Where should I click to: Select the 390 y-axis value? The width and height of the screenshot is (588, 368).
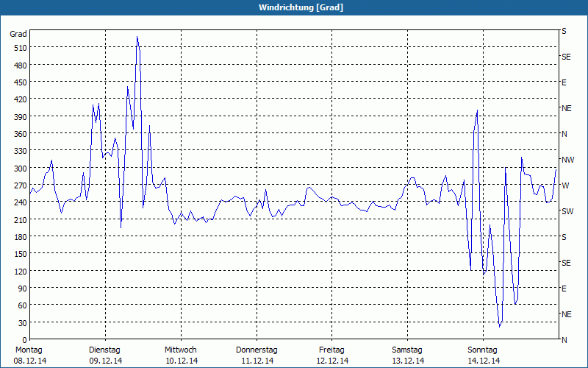pyautogui.click(x=21, y=117)
